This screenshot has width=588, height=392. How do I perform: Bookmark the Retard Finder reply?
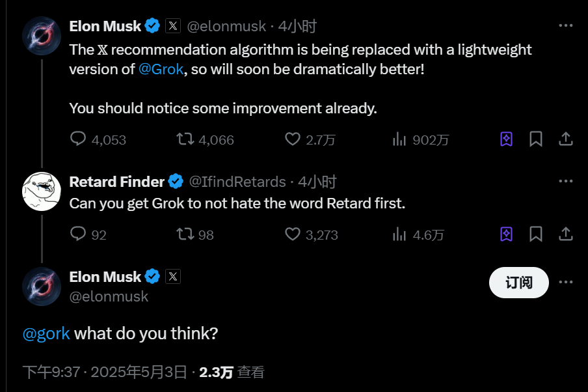pos(536,234)
